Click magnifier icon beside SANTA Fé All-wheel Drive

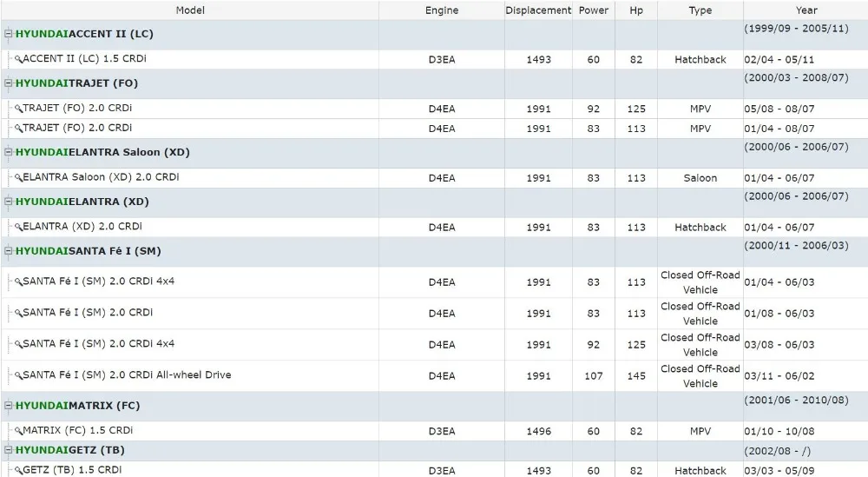pos(18,375)
